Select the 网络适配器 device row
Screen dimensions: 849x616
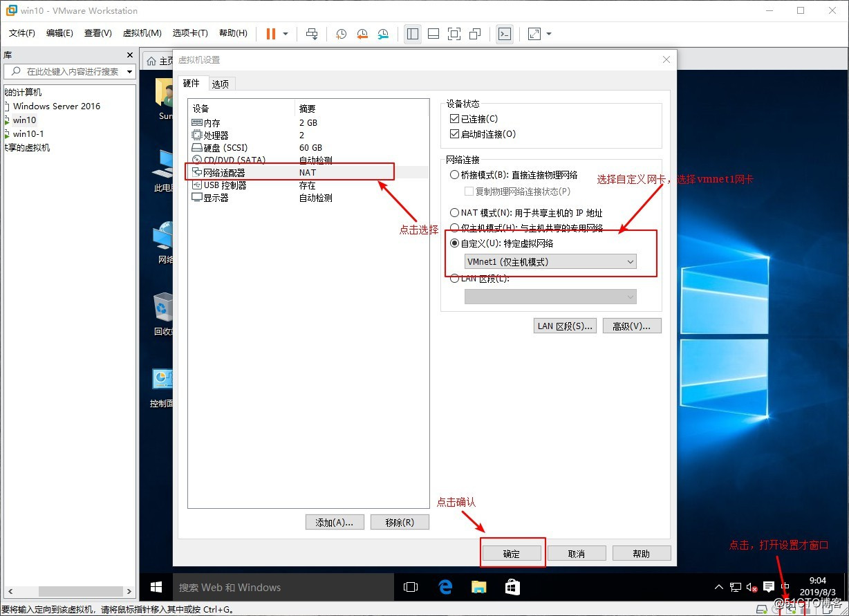(308, 172)
